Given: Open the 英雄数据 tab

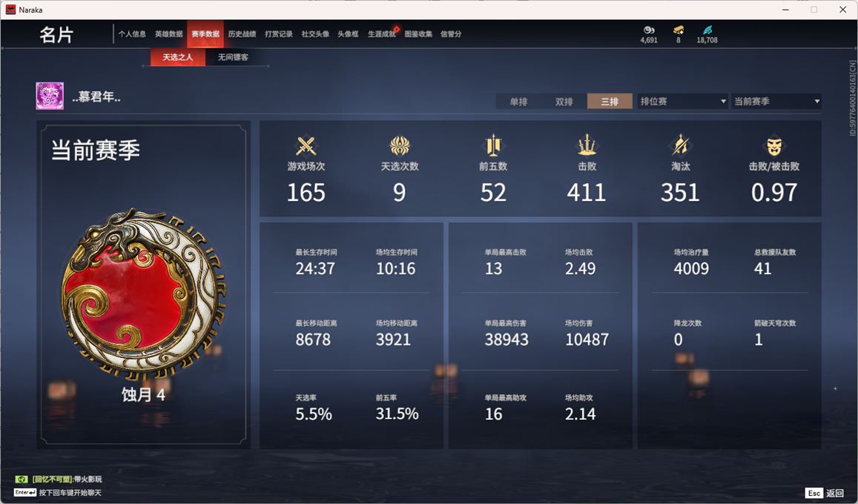Looking at the screenshot, I should (168, 34).
